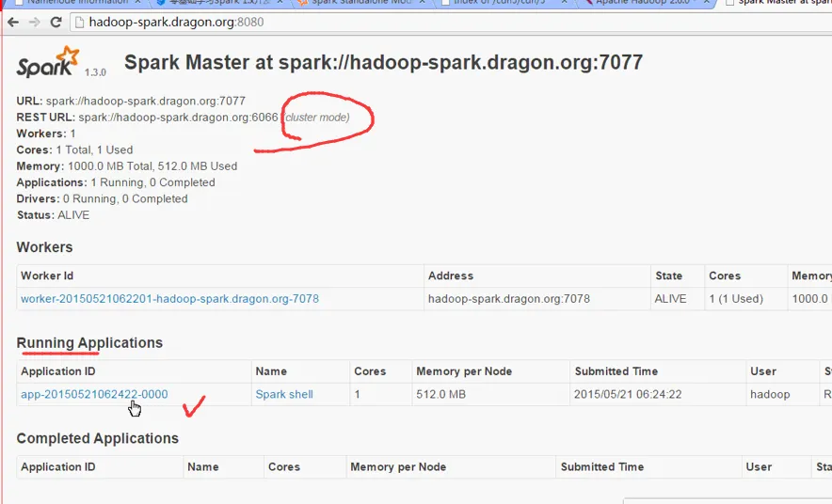
Task: Switch to the Spark Standalone Mode tab
Action: click(x=360, y=3)
